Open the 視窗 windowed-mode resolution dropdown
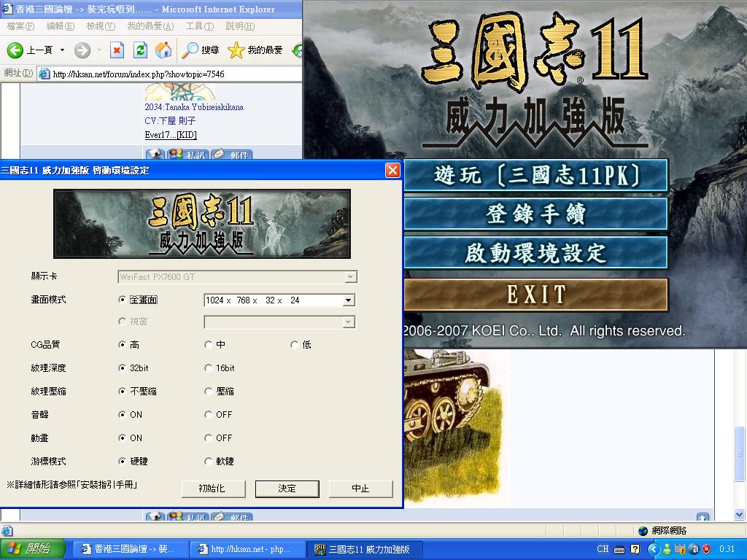Viewport: 747px width, 560px height. click(349, 322)
